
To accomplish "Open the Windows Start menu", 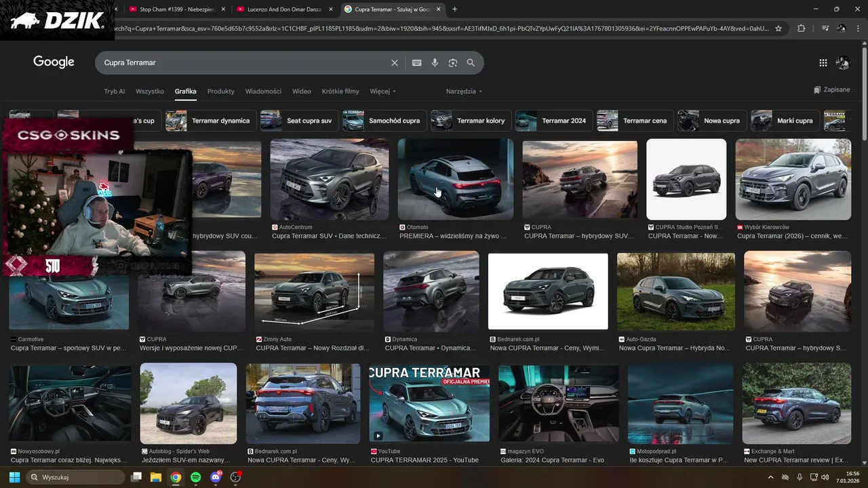I will point(14,477).
